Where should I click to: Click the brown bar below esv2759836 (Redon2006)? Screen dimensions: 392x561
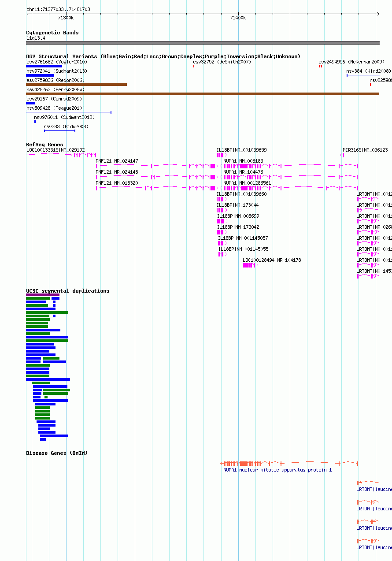(76, 85)
